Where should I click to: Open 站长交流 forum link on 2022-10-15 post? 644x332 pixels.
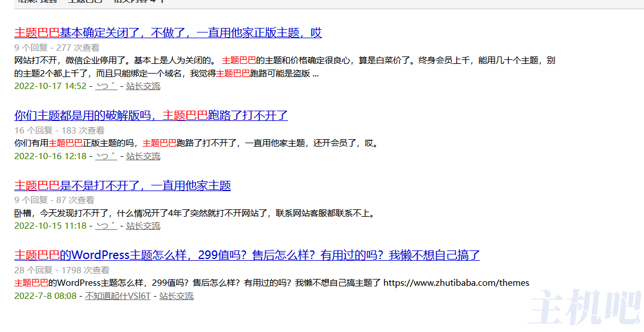click(x=143, y=225)
